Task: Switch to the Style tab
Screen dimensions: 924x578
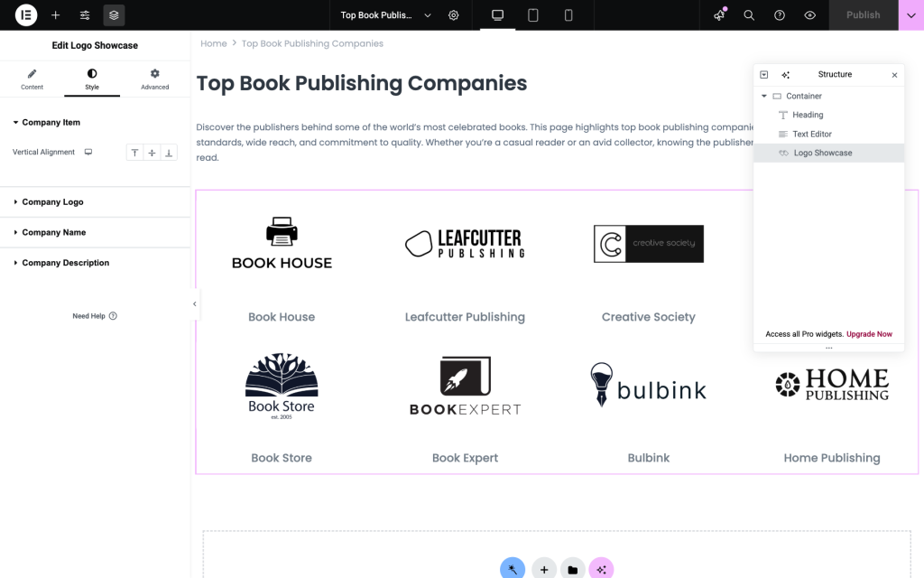Action: [x=92, y=79]
